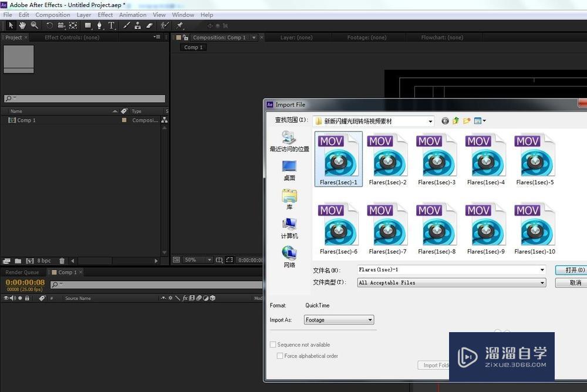Open the 计算机 computer location

289,228
